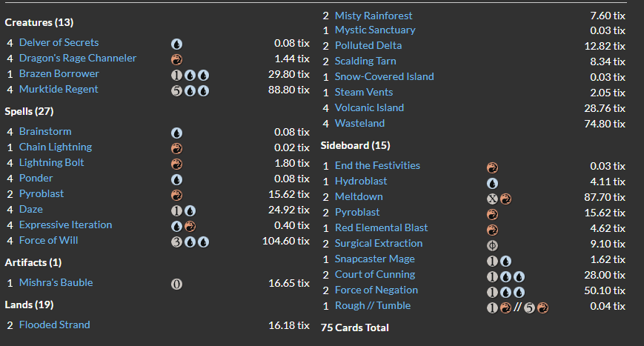This screenshot has height=346, width=644.
Task: Open the Volcanic Island card link
Action: [369, 108]
